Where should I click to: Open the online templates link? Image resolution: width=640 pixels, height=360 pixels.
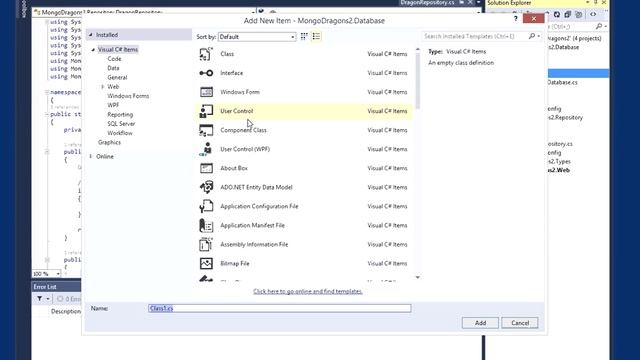(x=308, y=291)
